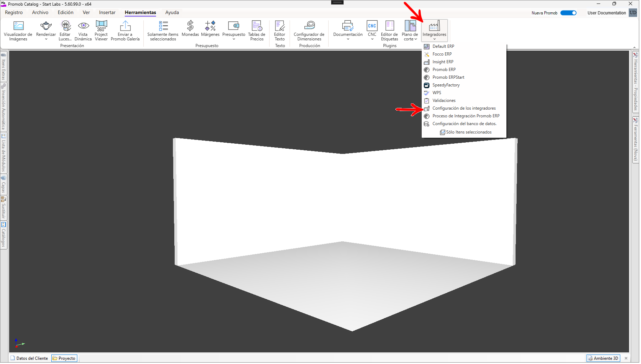Switch to the Ver tab
The height and width of the screenshot is (364, 641).
pos(86,13)
